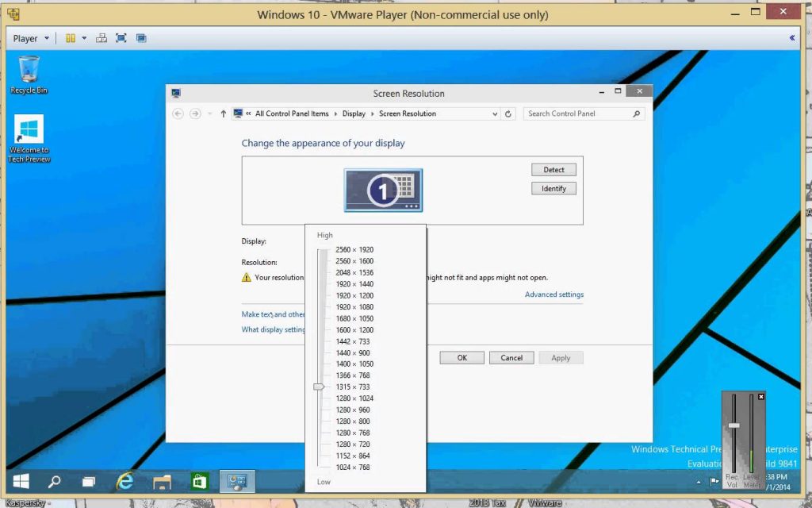This screenshot has height=508, width=812.
Task: Open Make text and other items link
Action: (x=273, y=314)
